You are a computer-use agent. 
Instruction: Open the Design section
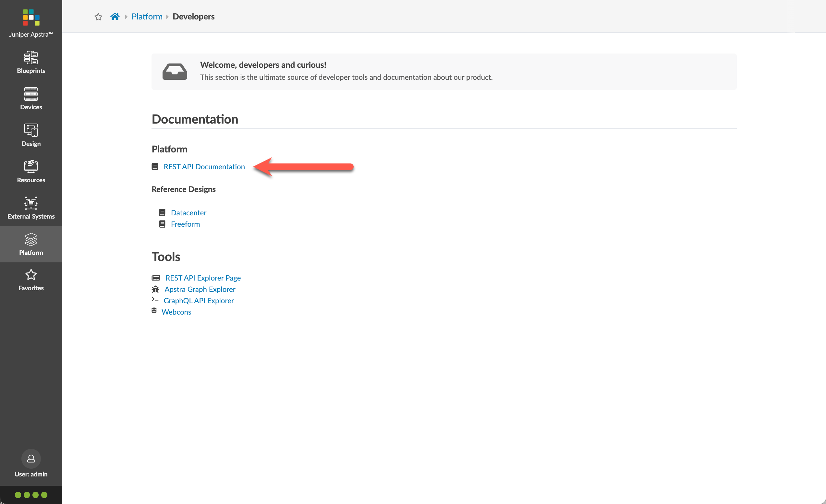pos(31,135)
